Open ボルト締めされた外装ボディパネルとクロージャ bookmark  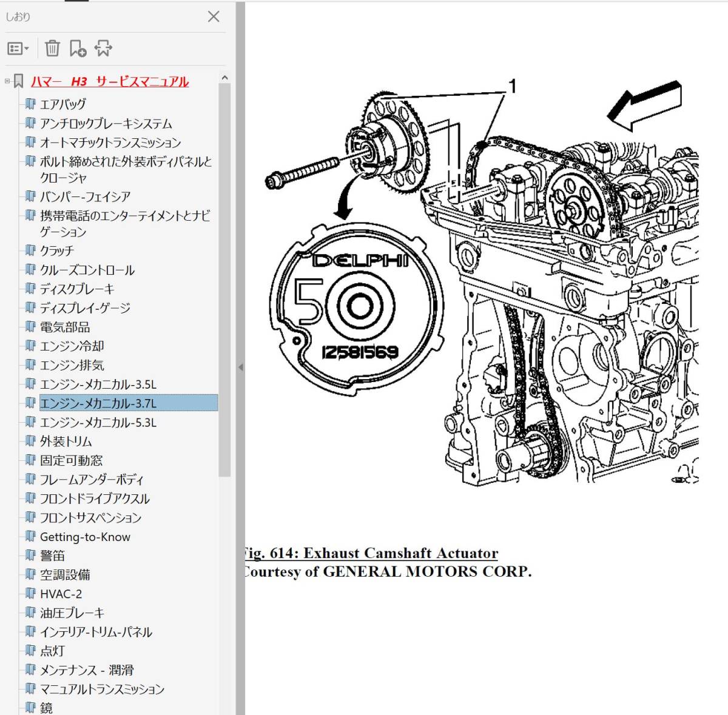pos(126,170)
